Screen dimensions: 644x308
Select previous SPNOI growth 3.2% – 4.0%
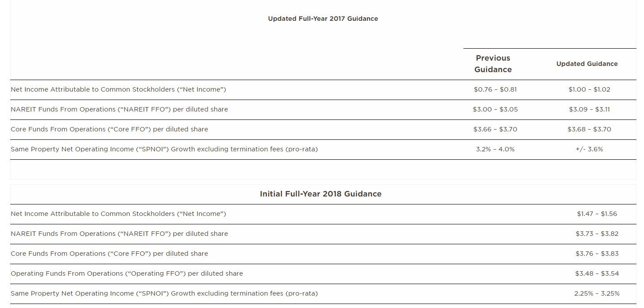[495, 149]
